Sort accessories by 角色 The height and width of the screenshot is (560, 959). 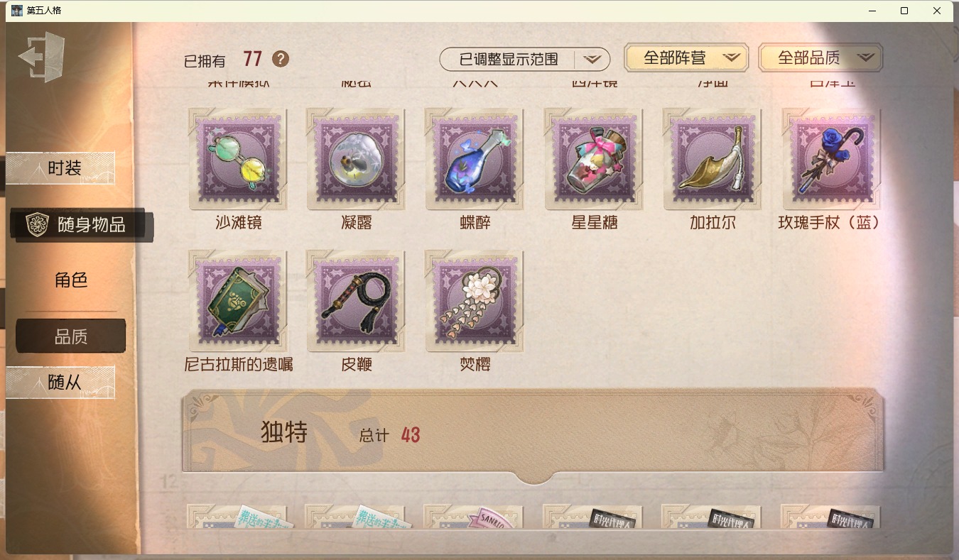point(71,280)
